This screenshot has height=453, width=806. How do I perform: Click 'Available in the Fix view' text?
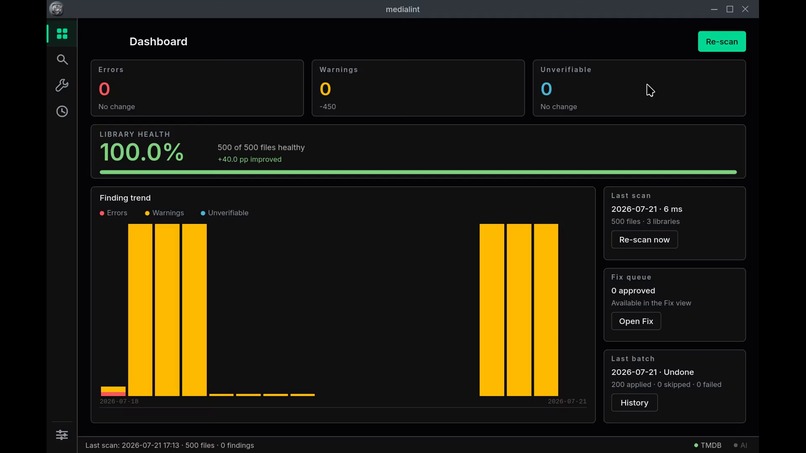coord(651,303)
